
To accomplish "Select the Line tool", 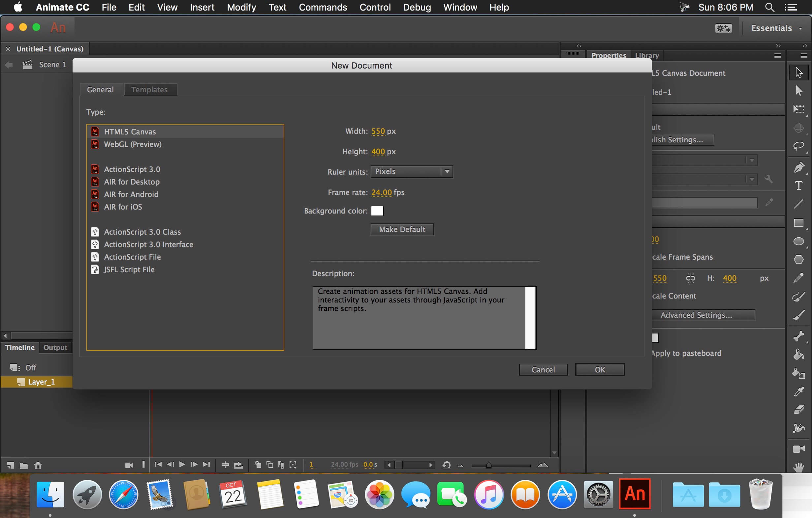I will [x=798, y=204].
